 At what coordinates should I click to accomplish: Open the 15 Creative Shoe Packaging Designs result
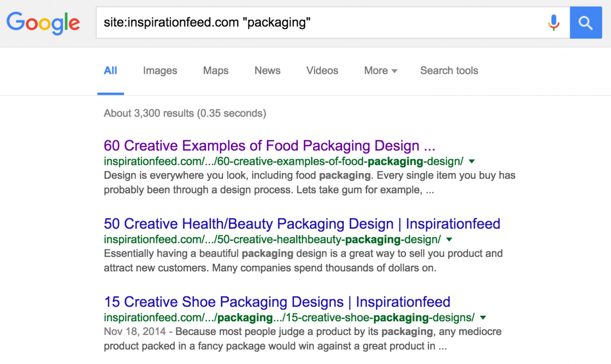point(277,302)
